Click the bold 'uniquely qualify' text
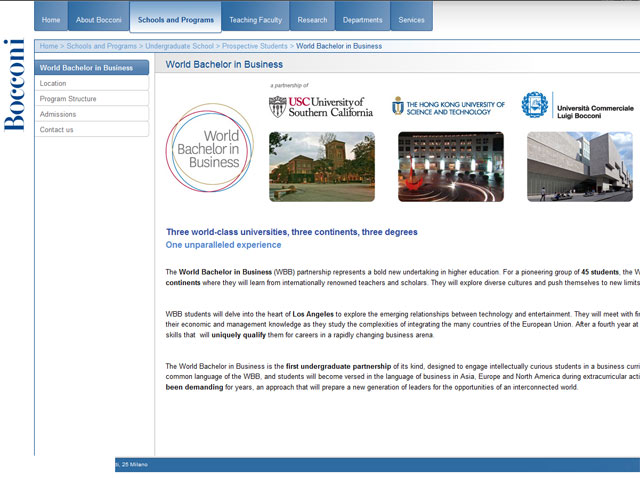The image size is (640, 478). [x=238, y=335]
